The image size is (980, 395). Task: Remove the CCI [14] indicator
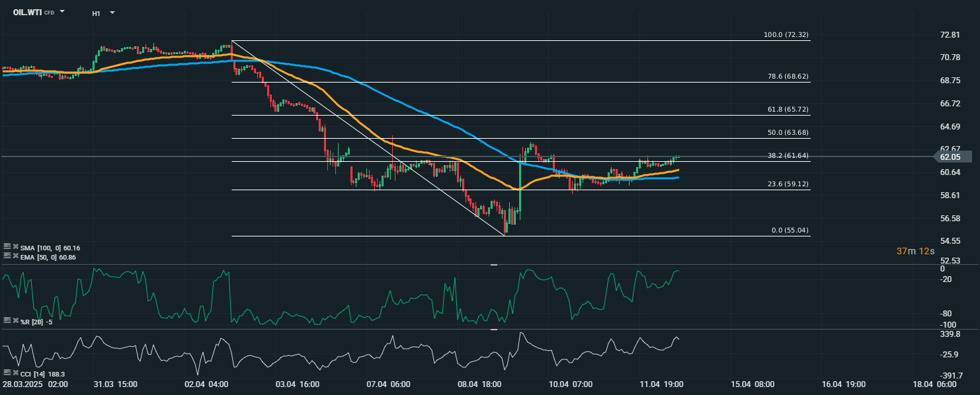(x=15, y=373)
